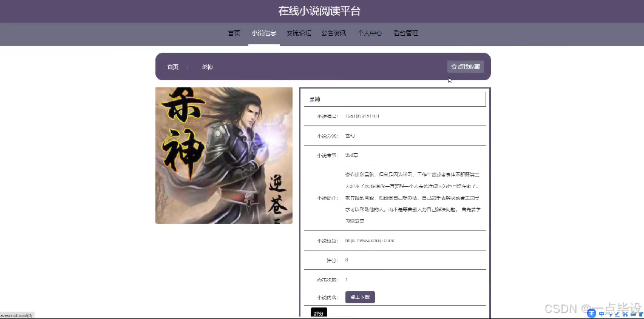
Task: Open the 公告资讯 tab
Action: pyautogui.click(x=333, y=33)
